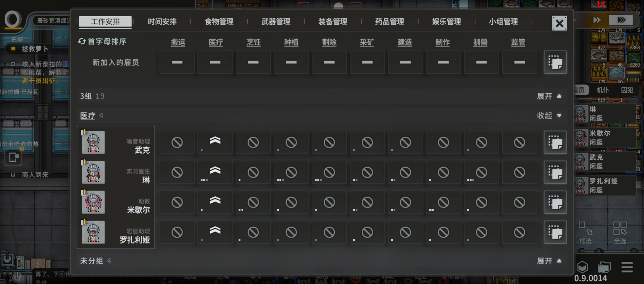The width and height of the screenshot is (644, 284).
Task: Sort by 采矿 column header
Action: coord(367,42)
